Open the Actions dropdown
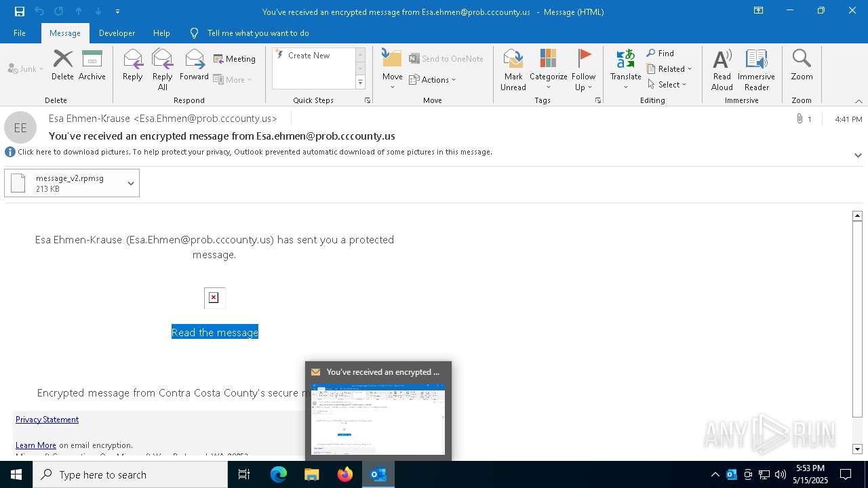 [x=433, y=80]
